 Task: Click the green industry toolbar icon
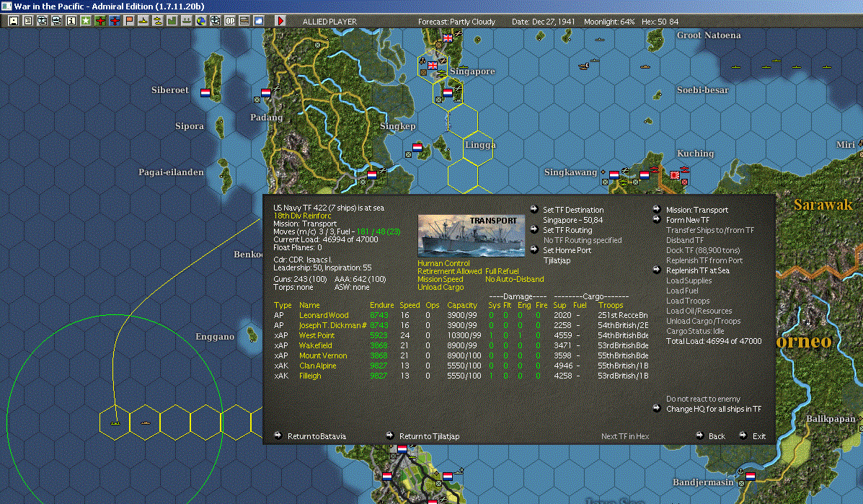[172, 21]
